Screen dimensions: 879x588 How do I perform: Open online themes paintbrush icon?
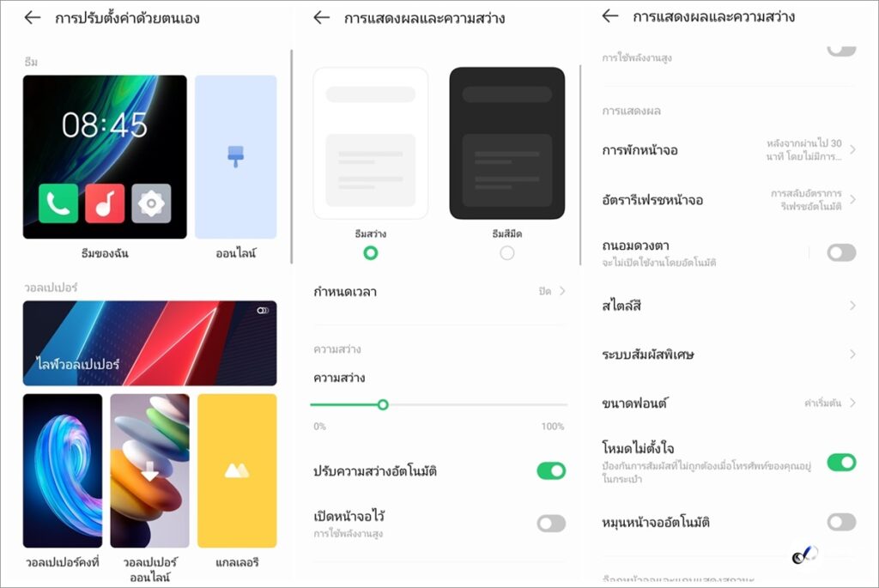235,156
